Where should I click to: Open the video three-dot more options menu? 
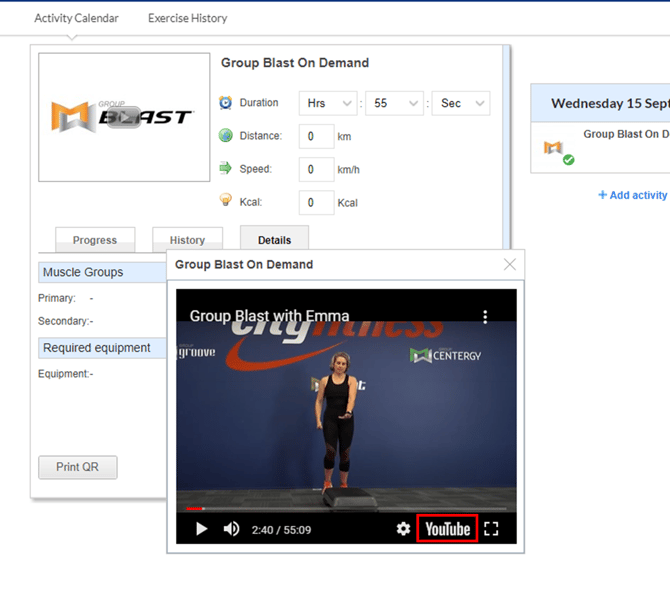[x=485, y=316]
